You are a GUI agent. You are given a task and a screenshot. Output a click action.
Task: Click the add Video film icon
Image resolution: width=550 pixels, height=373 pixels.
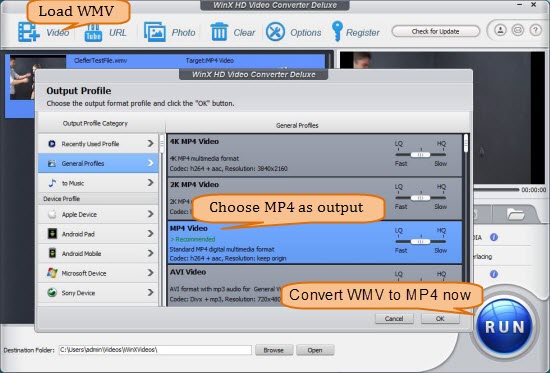pyautogui.click(x=29, y=32)
